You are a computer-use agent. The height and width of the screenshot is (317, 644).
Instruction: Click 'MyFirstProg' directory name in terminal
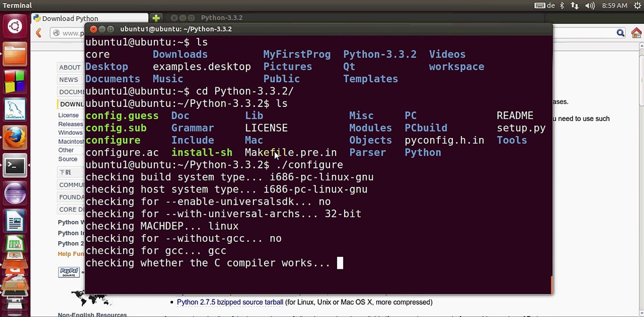[x=297, y=55]
